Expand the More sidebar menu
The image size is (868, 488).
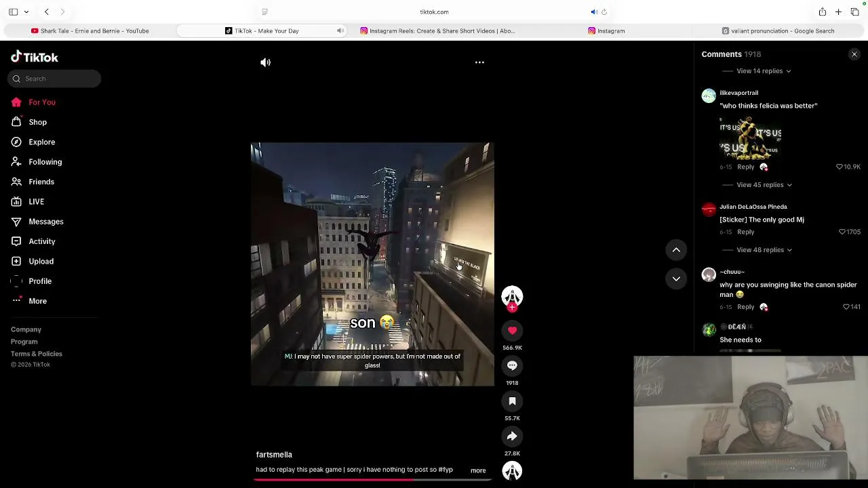[x=29, y=301]
